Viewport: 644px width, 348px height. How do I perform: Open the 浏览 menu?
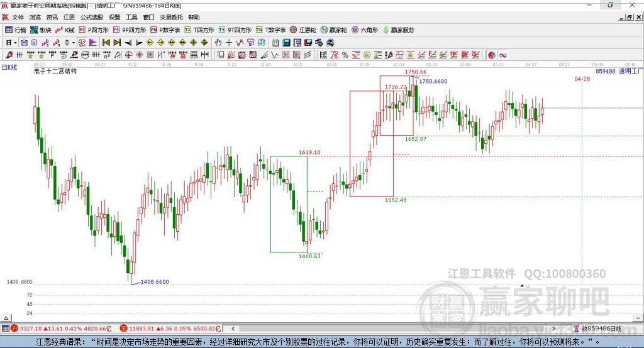35,17
